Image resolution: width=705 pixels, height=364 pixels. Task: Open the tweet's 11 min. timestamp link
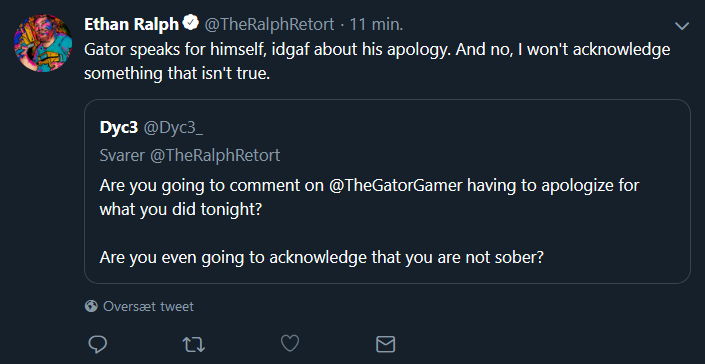(x=376, y=24)
